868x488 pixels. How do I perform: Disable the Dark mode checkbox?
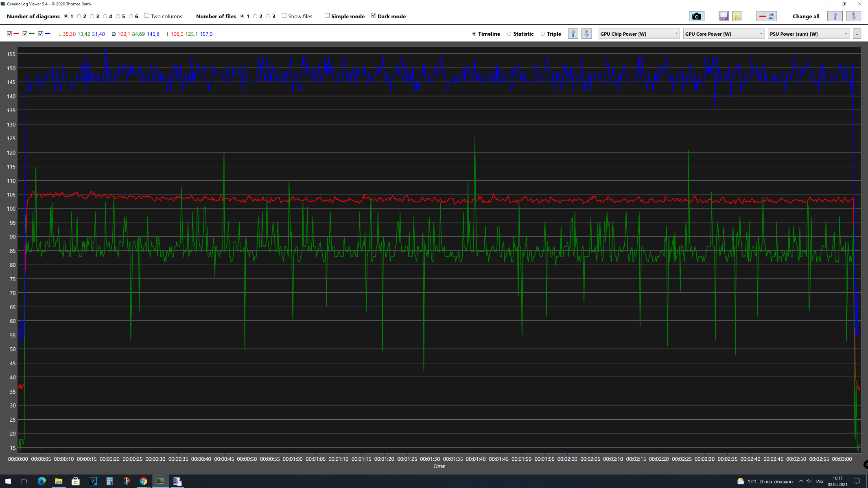374,16
